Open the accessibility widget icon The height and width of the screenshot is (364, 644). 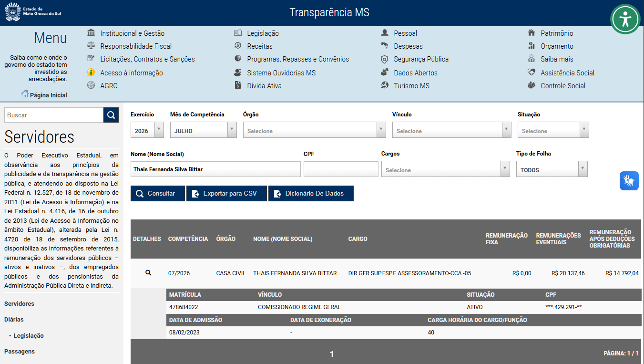(x=625, y=19)
